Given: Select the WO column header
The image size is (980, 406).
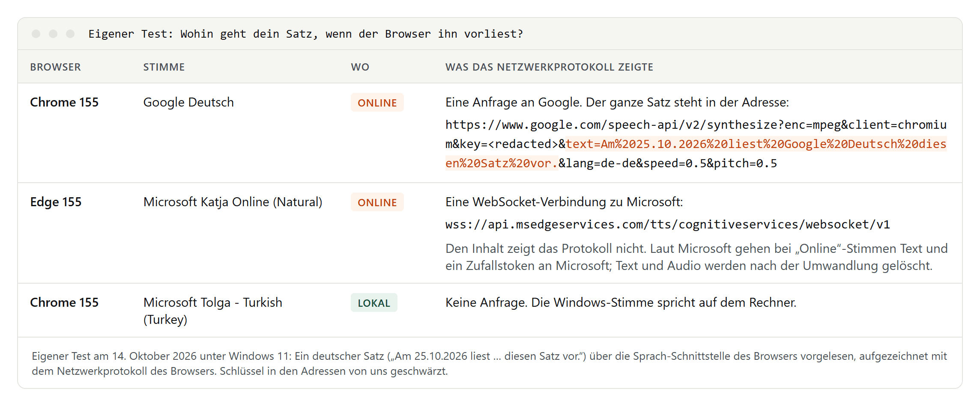Looking at the screenshot, I should (360, 67).
